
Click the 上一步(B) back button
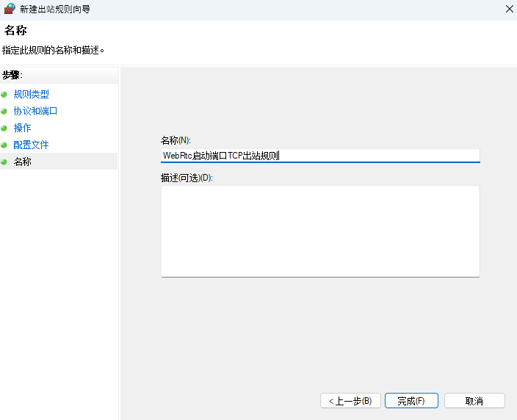point(350,401)
